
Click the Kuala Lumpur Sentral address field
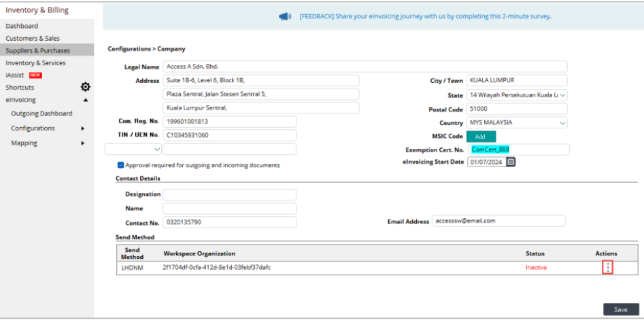pos(261,108)
